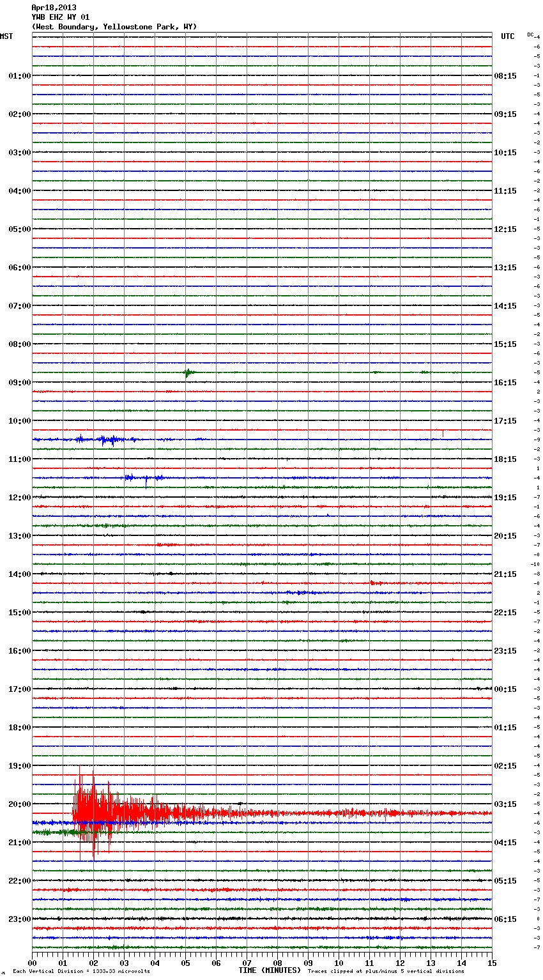Select the station code "YWB EHZ WY 01"
Image resolution: width=543 pixels, height=980 pixels.
pyautogui.click(x=61, y=17)
